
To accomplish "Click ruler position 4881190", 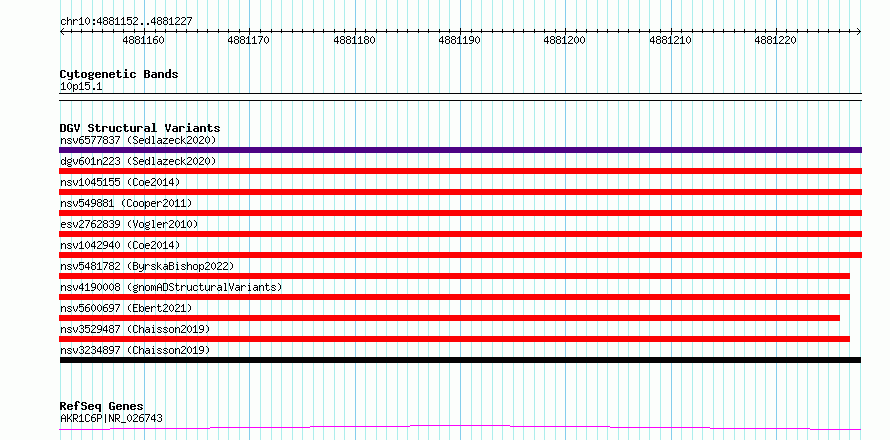I will point(460,41).
